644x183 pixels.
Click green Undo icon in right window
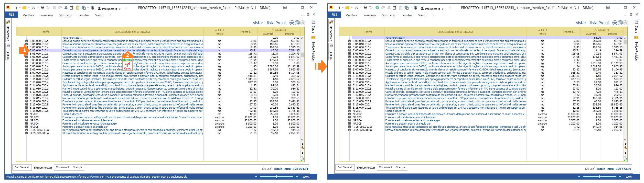(377, 8)
